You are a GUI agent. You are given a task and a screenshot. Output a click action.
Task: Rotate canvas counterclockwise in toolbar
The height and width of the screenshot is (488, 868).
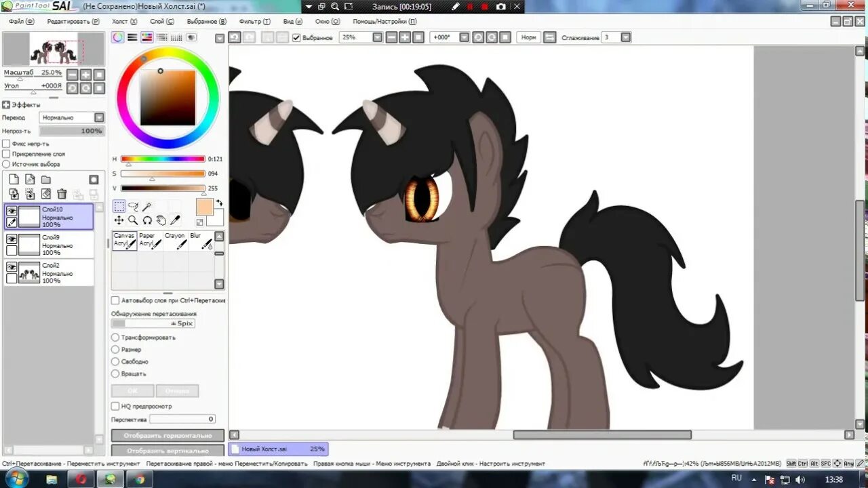click(478, 37)
